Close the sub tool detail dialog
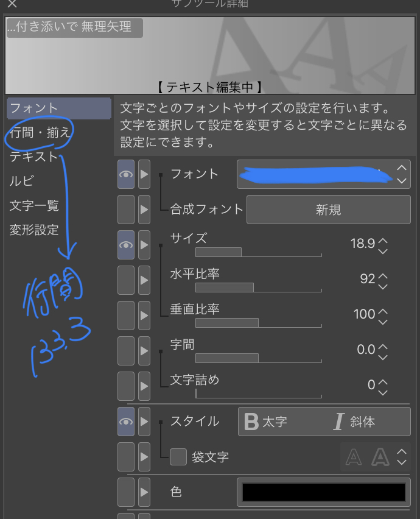Viewport: 420px width, 519px height. point(12,3)
